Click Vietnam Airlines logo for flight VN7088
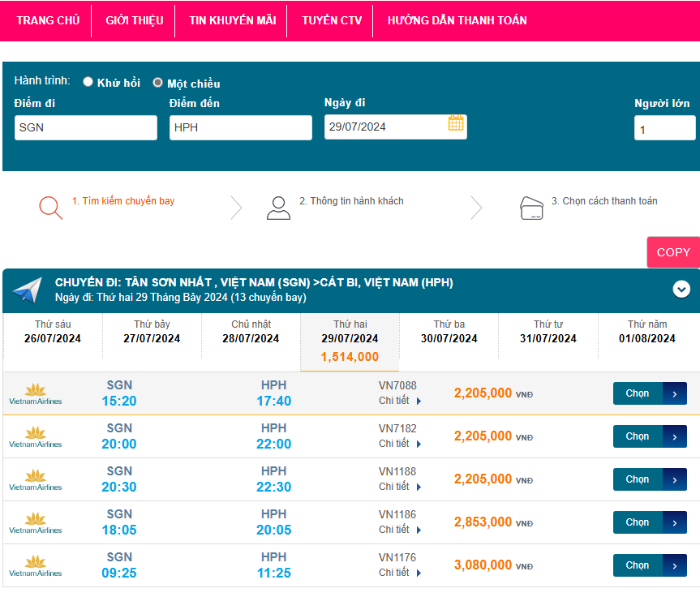The image size is (700, 597). 35,393
